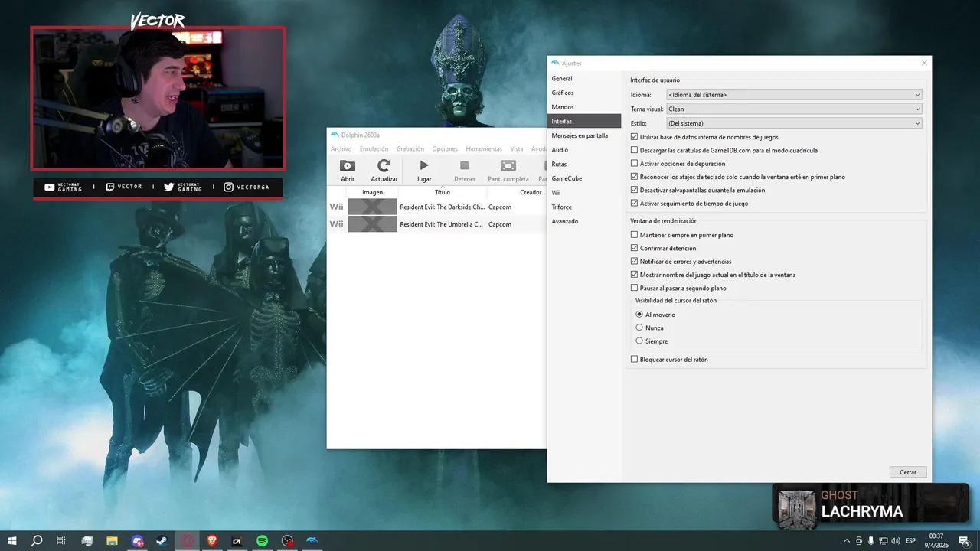This screenshot has width=980, height=551.
Task: Open Brave browser from the taskbar
Action: [212, 541]
